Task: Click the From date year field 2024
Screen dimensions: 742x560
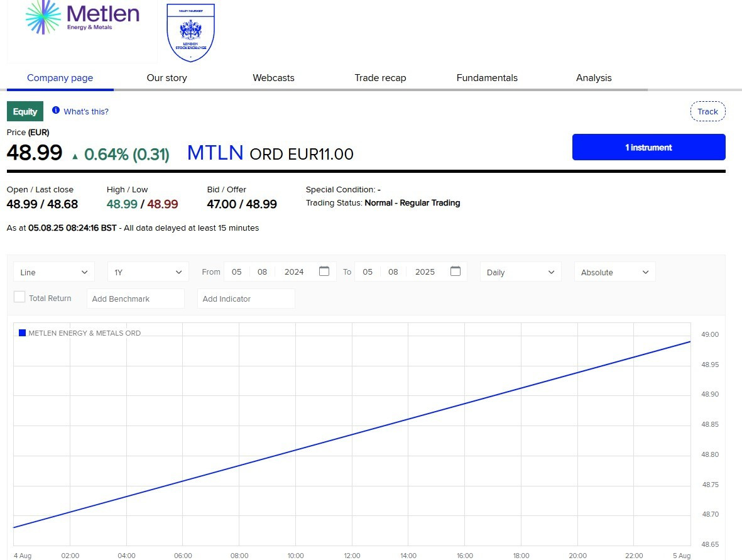Action: point(294,272)
